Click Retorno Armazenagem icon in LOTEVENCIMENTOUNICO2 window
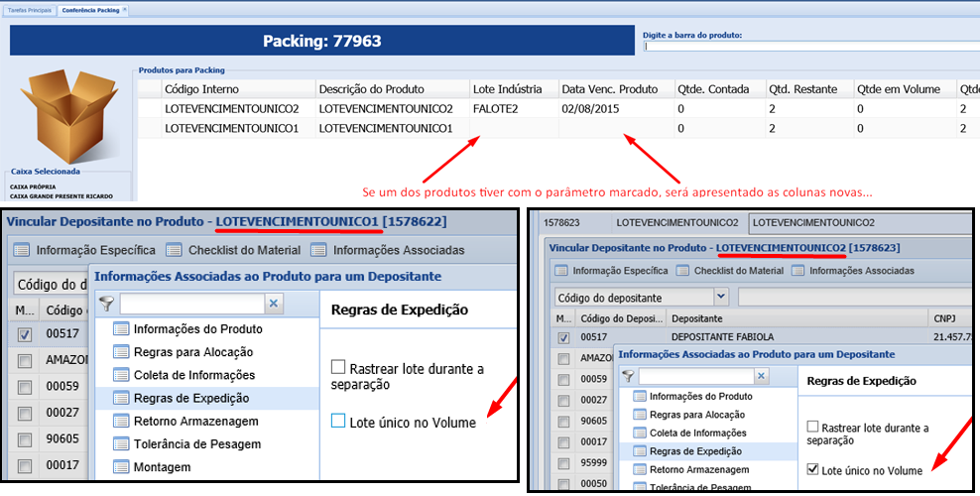This screenshot has height=496, width=980. tap(640, 470)
